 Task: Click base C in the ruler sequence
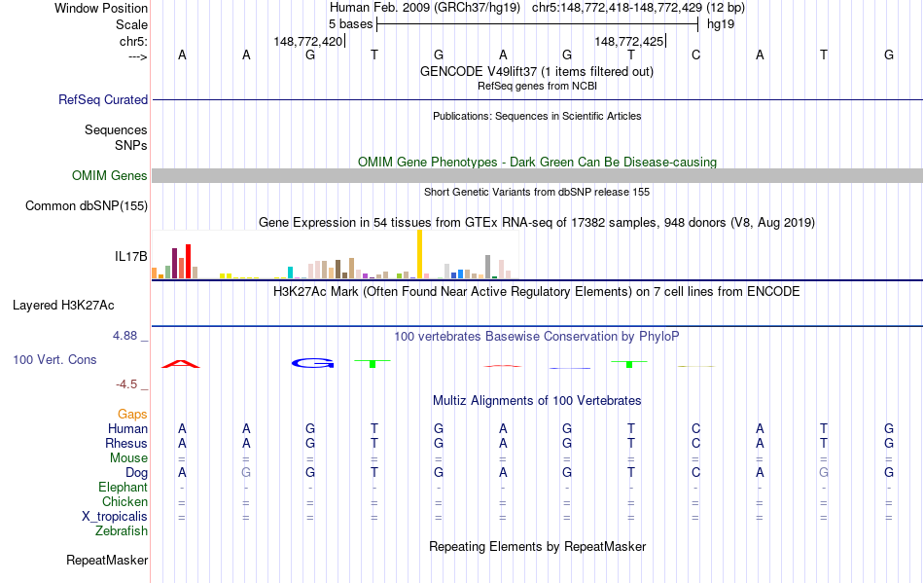696,55
